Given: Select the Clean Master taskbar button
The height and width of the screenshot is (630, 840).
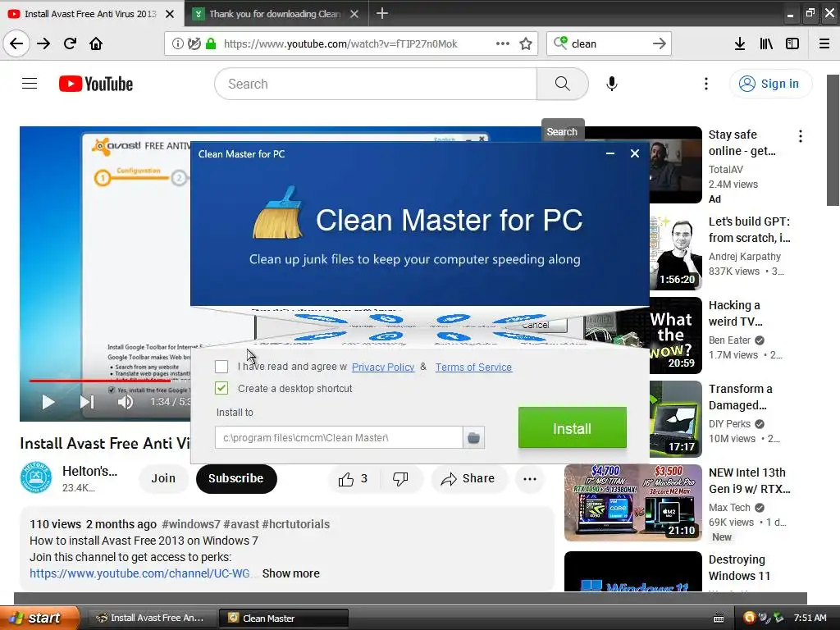Looking at the screenshot, I should (284, 619).
